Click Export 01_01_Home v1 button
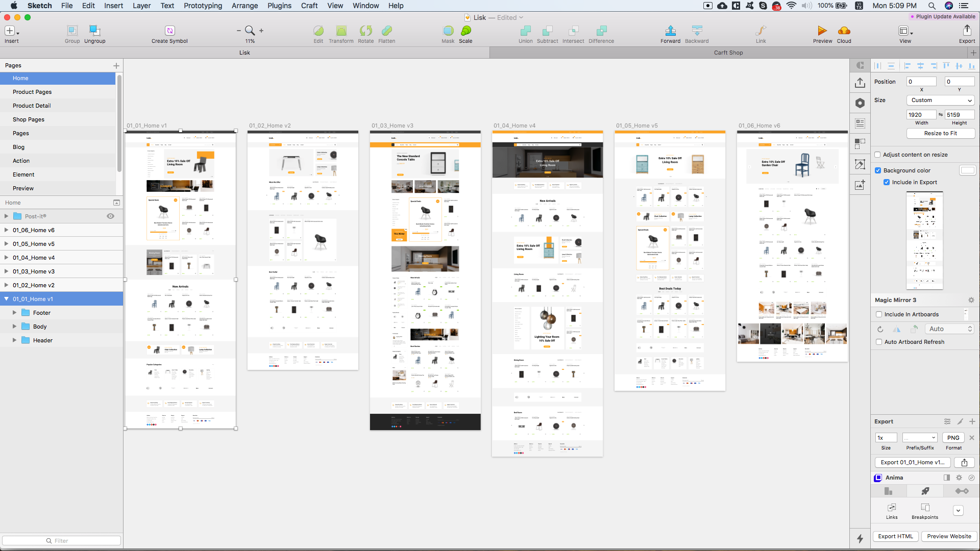The image size is (980, 551). click(913, 462)
